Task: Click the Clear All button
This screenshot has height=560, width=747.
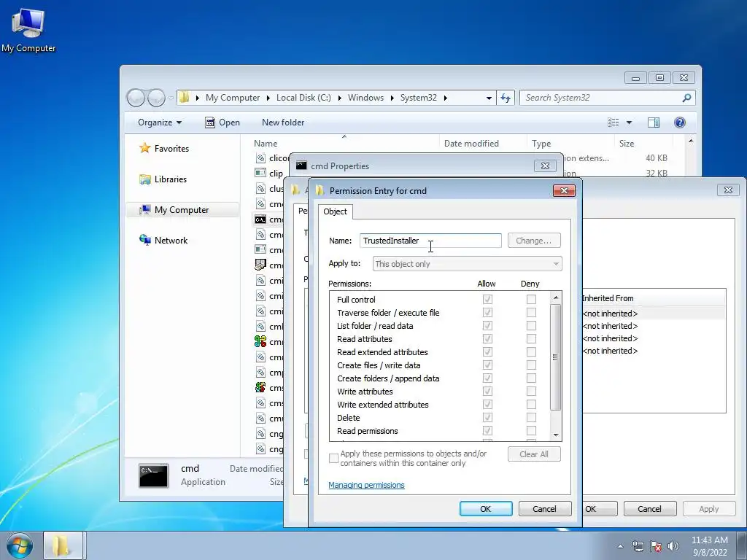Action: click(x=533, y=454)
